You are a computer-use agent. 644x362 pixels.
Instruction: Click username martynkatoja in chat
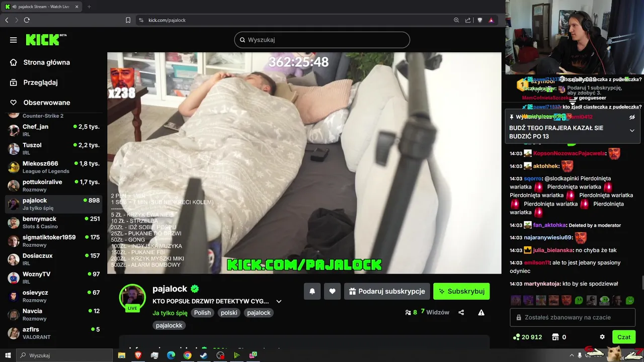(x=542, y=284)
